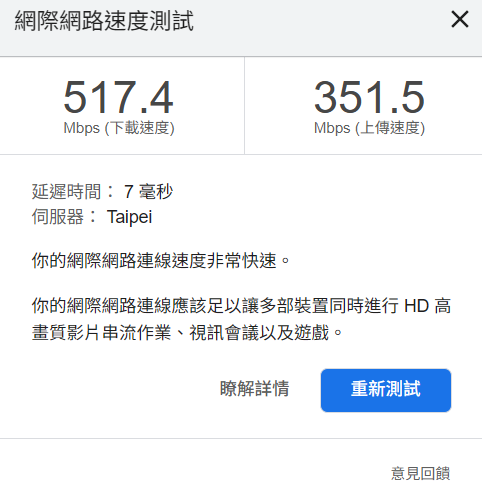Screen dimensions: 482x492
Task: Click the Mbps (上傳速度) label
Action: tap(369, 128)
